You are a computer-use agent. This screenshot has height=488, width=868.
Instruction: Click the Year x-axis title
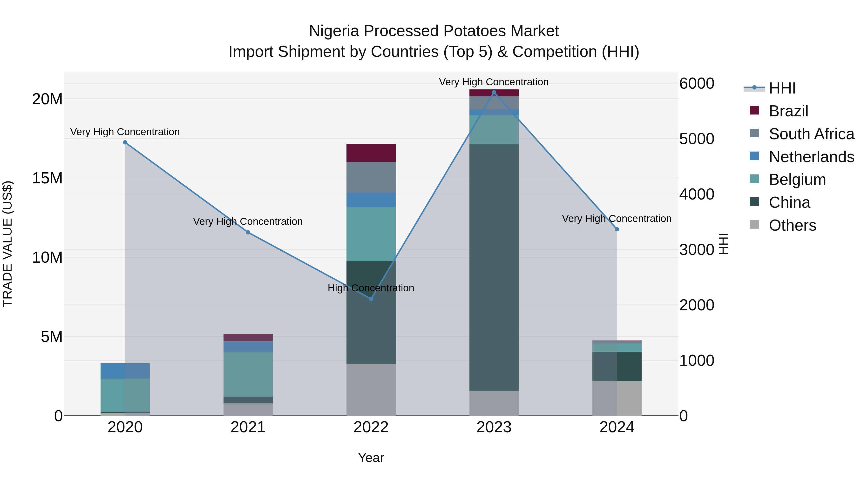[x=371, y=458]
